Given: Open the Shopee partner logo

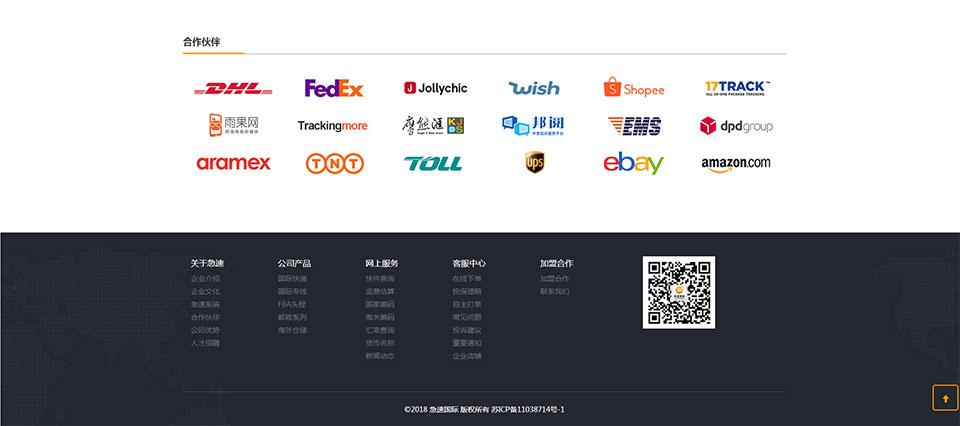Looking at the screenshot, I should 634,88.
